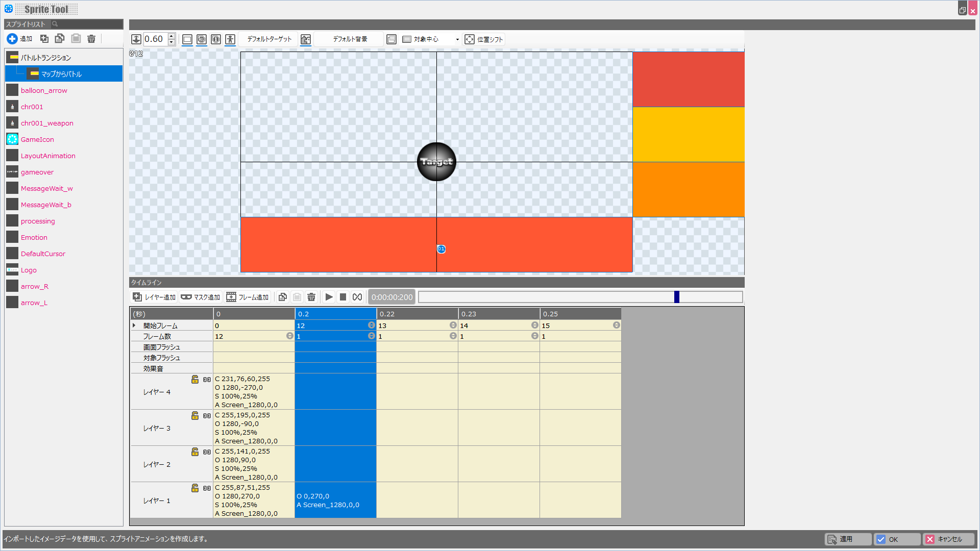
Task: Click the マスク追加 mask add button
Action: click(x=200, y=297)
